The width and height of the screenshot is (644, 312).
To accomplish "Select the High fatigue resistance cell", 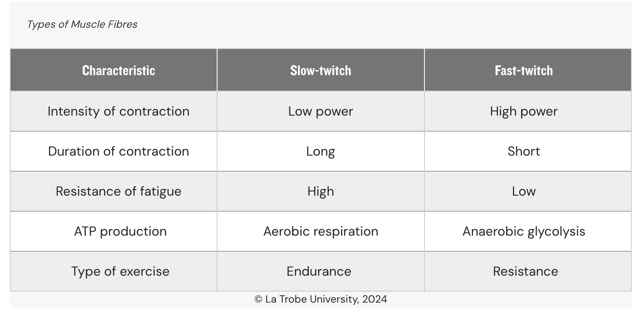I will [321, 191].
